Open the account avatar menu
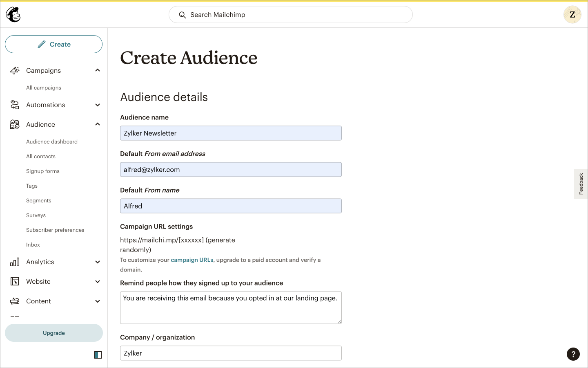Image resolution: width=588 pixels, height=368 pixels. [572, 15]
